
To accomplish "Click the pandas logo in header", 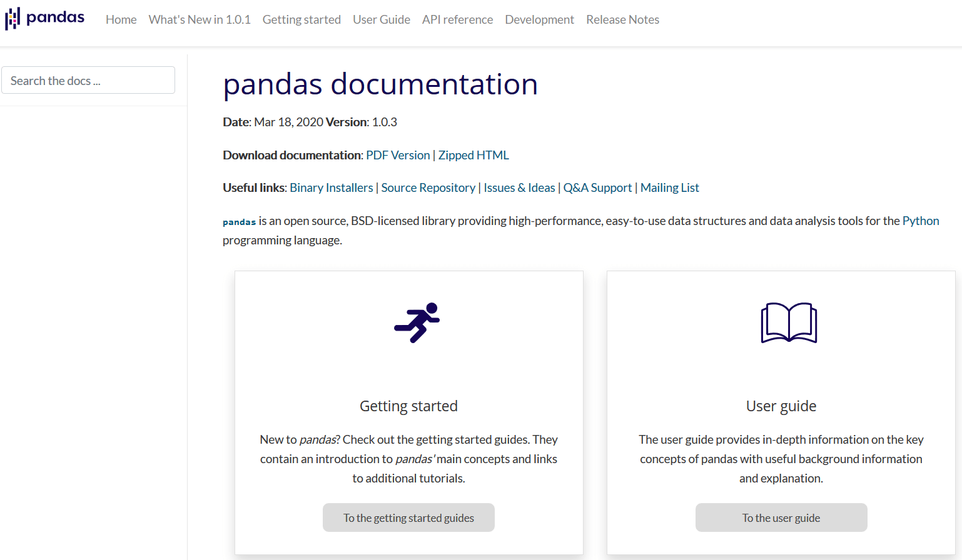I will (44, 18).
